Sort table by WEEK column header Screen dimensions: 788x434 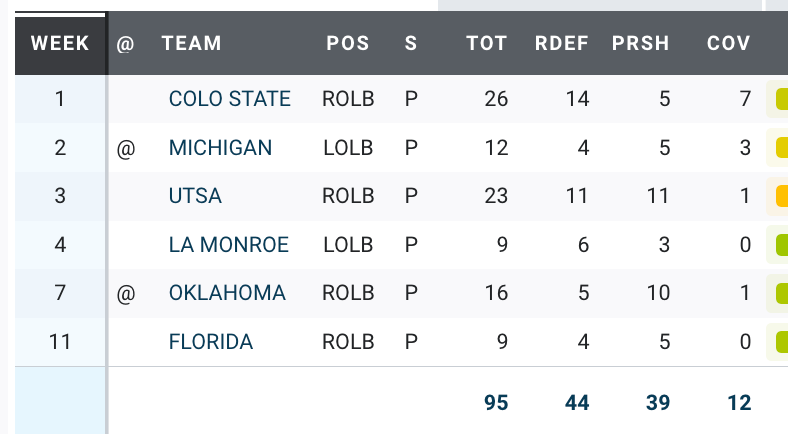click(x=60, y=43)
